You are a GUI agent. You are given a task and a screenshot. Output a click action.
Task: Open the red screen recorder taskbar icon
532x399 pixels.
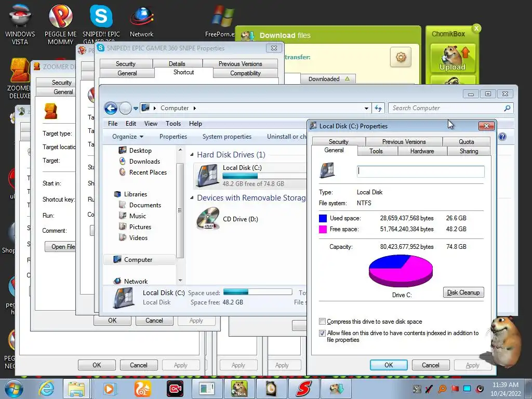pos(176,389)
